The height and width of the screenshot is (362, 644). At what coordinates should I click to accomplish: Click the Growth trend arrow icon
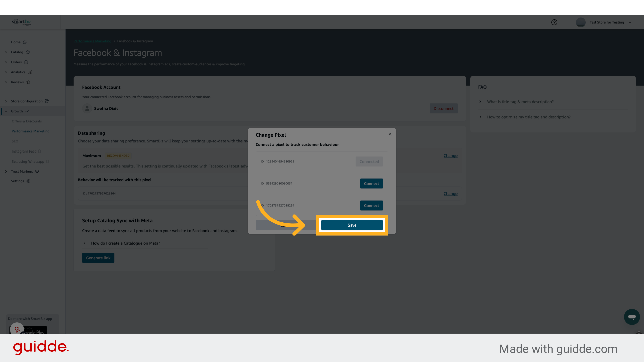coord(27,111)
